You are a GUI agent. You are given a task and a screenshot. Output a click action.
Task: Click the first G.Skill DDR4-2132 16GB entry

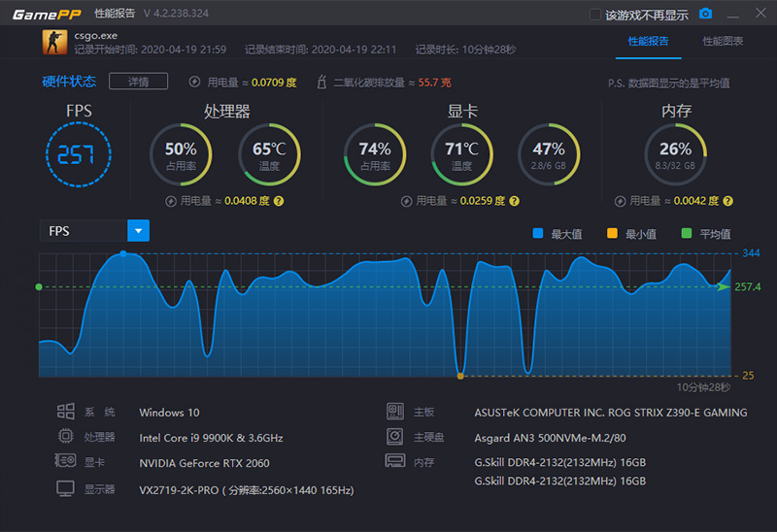(560, 462)
